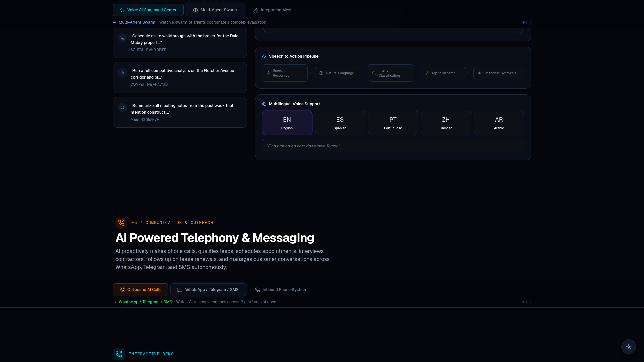Click the INTERACTIVE DEMO label
This screenshot has width=644, height=362.
[151, 354]
